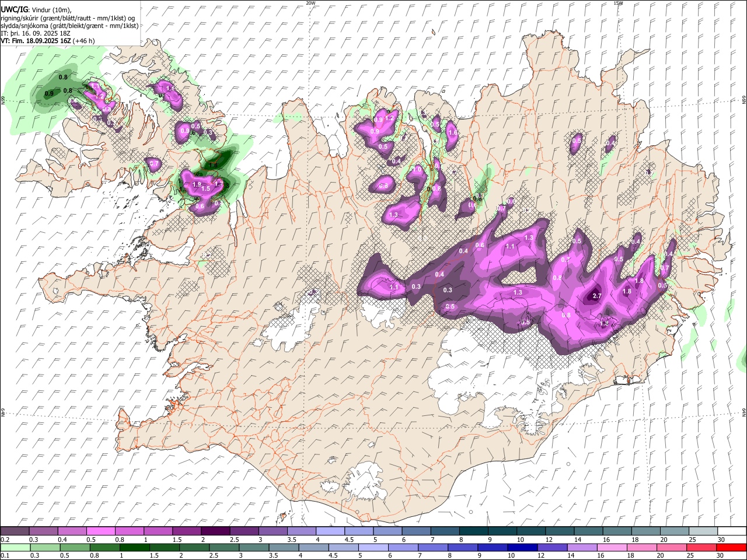The width and height of the screenshot is (747, 560).
Task: Click the 'slydda/snjókoma' snow legend description line
Action: point(70,26)
